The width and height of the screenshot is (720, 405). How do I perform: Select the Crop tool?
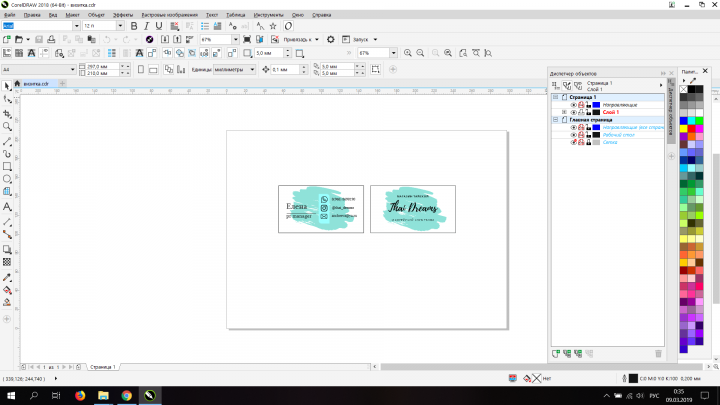[7, 113]
